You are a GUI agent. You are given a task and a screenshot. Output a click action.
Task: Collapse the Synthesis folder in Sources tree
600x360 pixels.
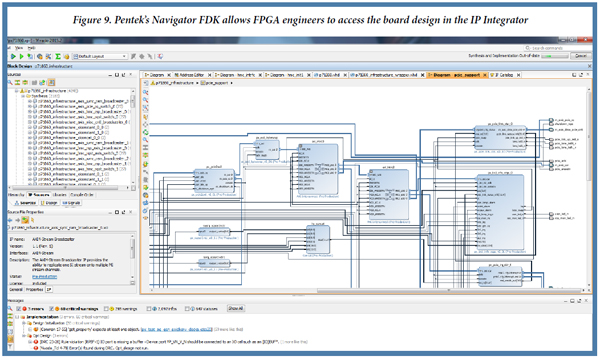[x=23, y=96]
